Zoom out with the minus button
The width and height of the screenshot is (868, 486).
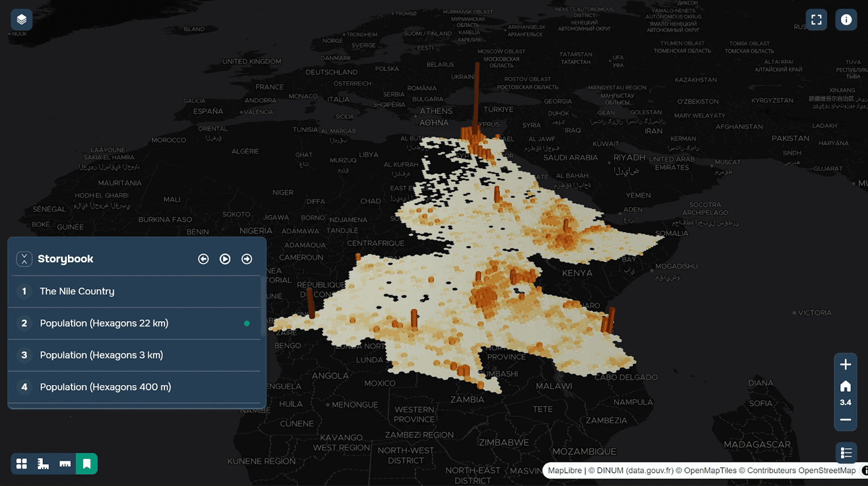(845, 420)
